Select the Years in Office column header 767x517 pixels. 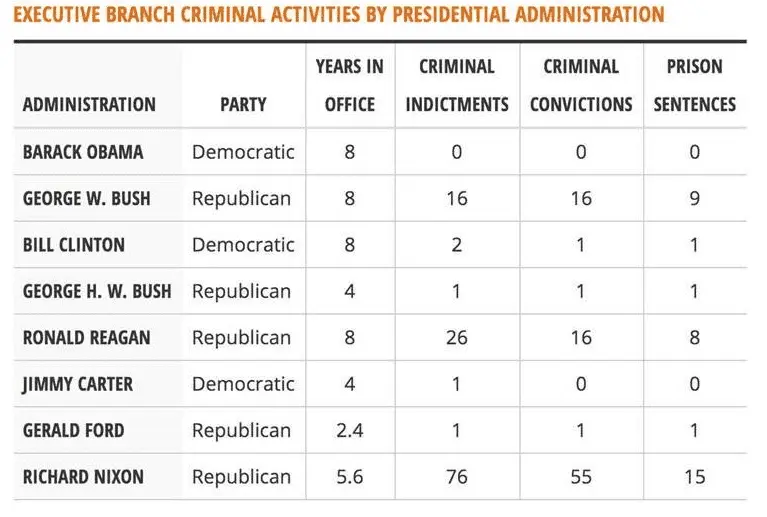pos(349,86)
